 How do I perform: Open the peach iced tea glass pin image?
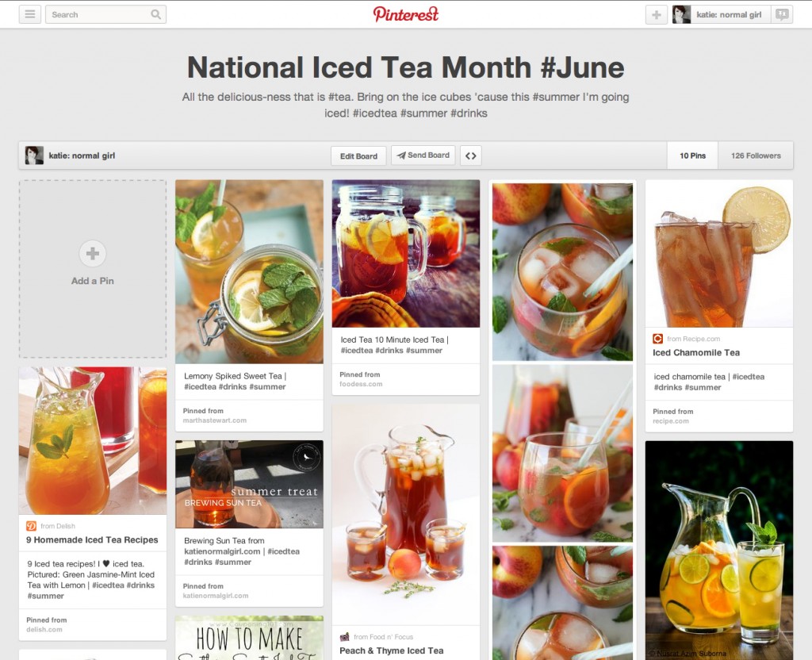[562, 420]
